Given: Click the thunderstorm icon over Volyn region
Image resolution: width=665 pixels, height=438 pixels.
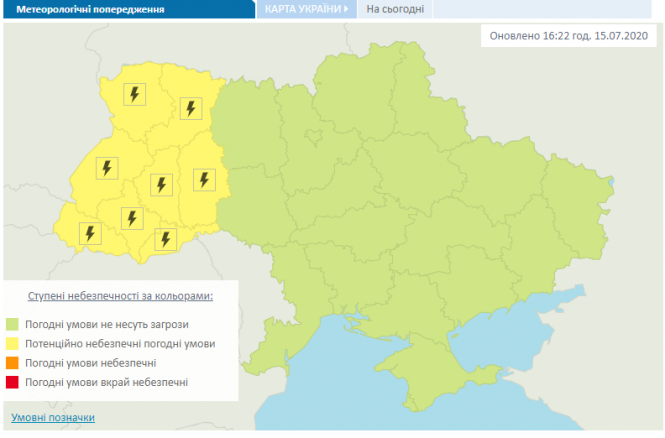Looking at the screenshot, I should click(x=132, y=94).
